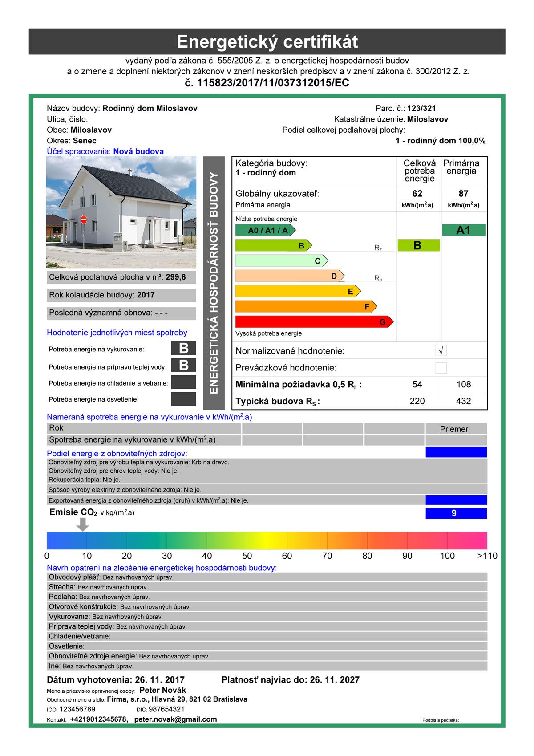Select the red G class arrow
The image size is (534, 756).
314,321
